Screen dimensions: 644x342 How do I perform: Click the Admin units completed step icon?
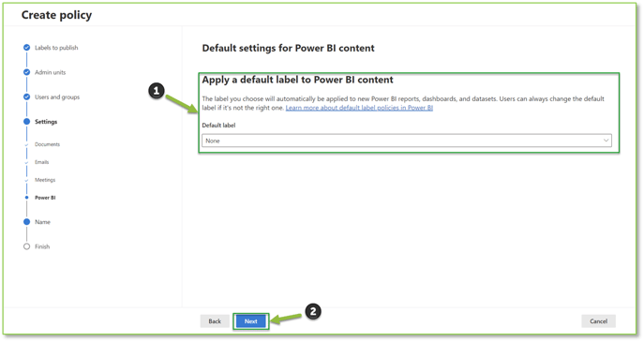point(26,72)
